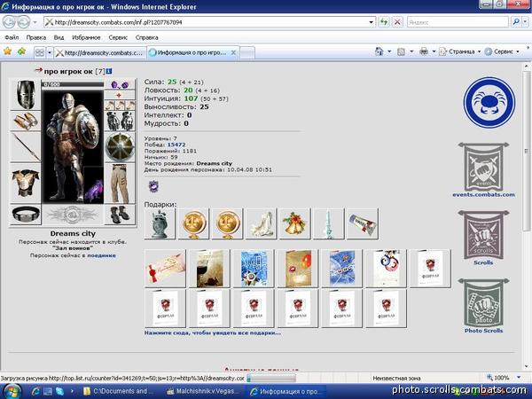Image resolution: width=532 pixels, height=399 pixels.
Task: Open the chest armor slot icon
Action: 26,184
